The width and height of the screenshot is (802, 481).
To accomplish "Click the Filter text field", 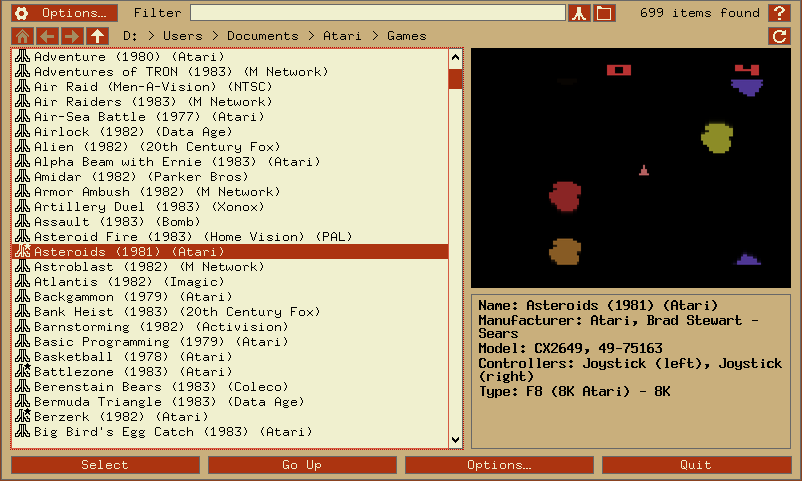I will 378,13.
